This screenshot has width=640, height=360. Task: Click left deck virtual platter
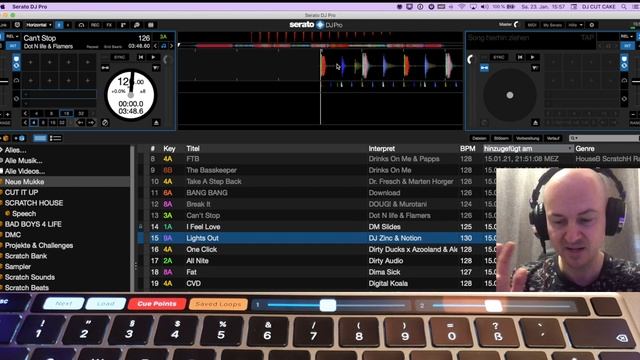point(131,95)
